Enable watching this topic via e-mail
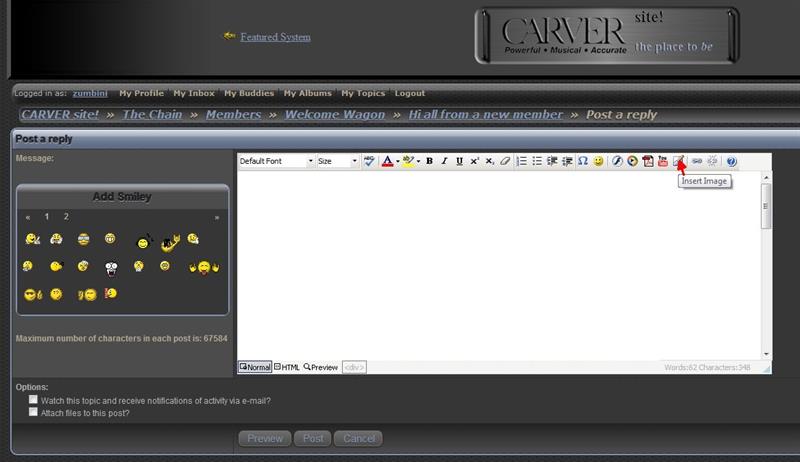 [x=34, y=400]
